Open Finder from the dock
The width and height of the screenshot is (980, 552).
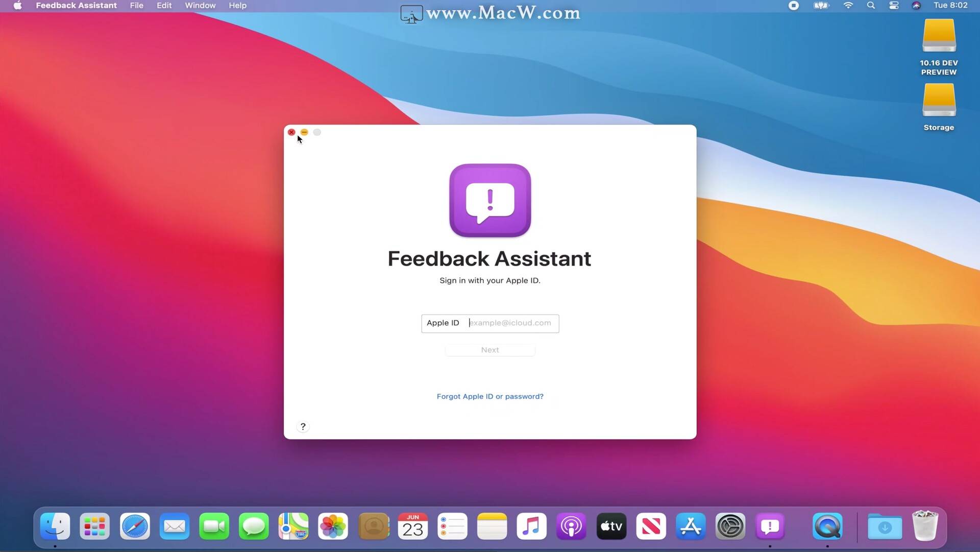55,526
